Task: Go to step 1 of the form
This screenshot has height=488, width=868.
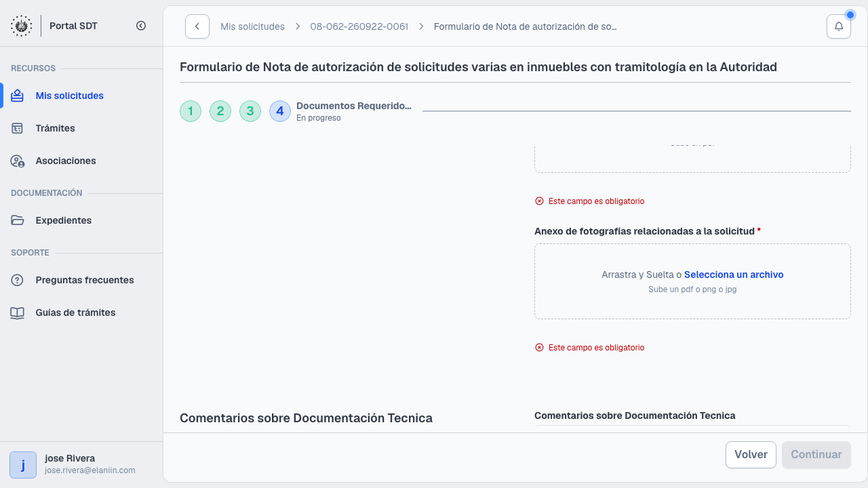Action: (191, 111)
